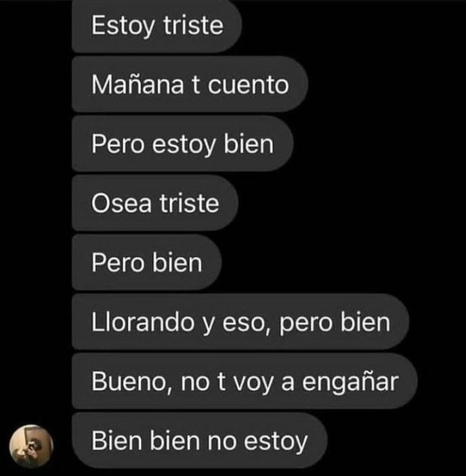
Task: Select the 'Bueno, no t voy a engañar' bubble
Action: pyautogui.click(x=245, y=381)
